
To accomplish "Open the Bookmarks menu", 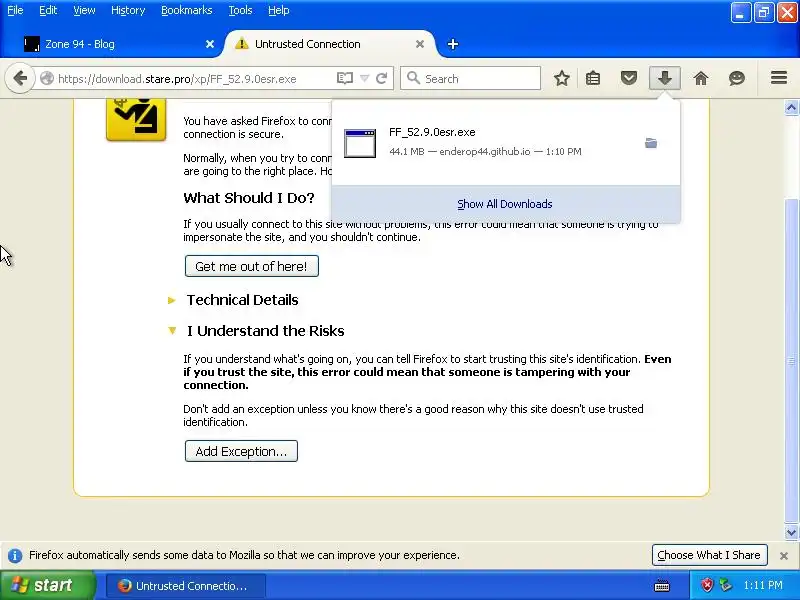I will coord(187,10).
